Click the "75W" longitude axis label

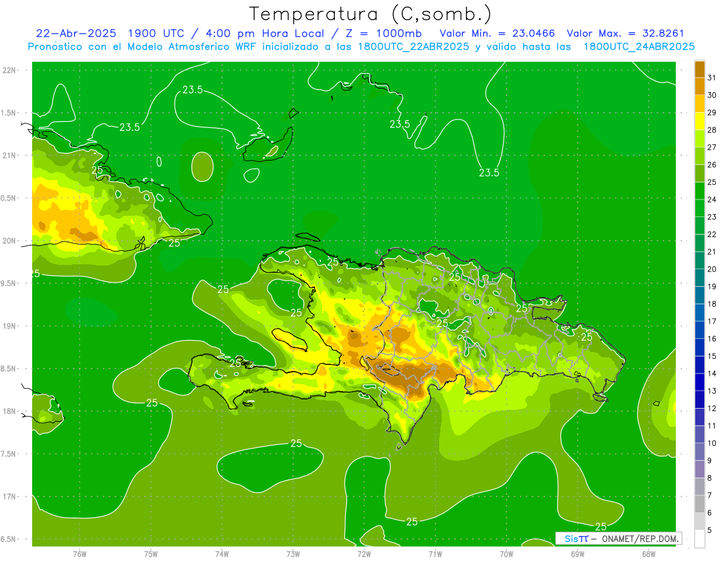tap(151, 554)
